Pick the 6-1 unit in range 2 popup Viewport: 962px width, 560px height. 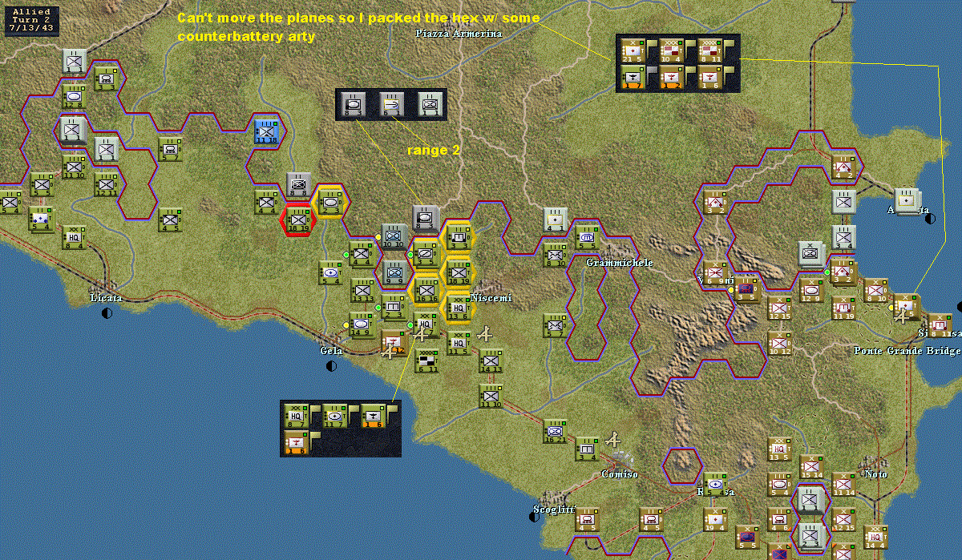point(391,104)
